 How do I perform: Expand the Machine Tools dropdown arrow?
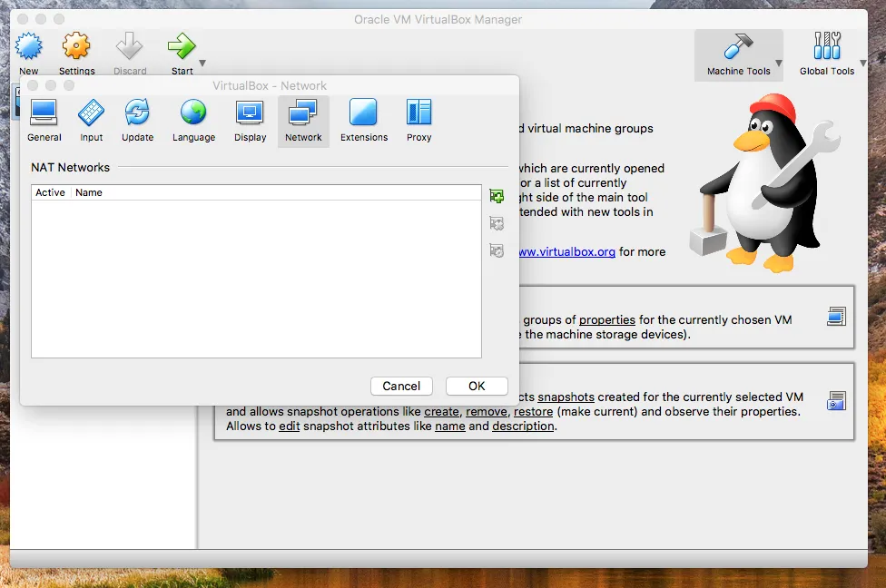(779, 64)
